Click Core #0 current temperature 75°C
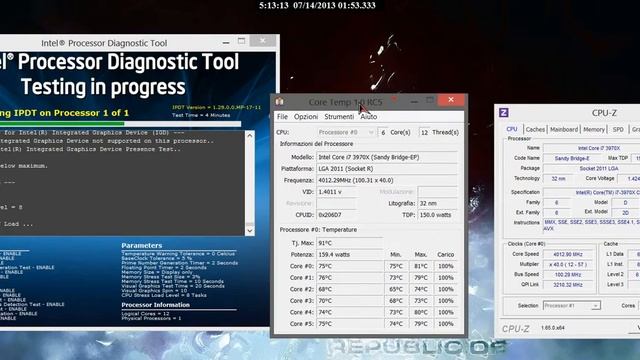This screenshot has width=640, height=360. pyautogui.click(x=349, y=266)
